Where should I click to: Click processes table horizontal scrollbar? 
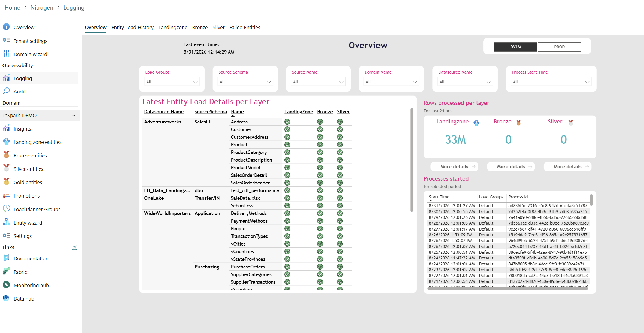point(508,289)
